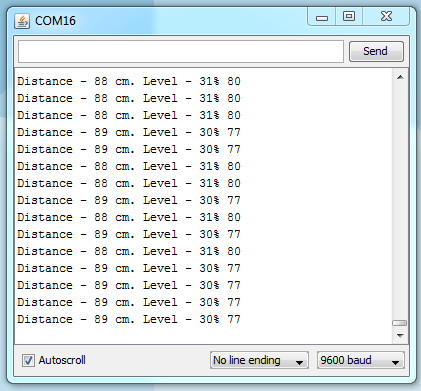The height and width of the screenshot is (391, 421).
Task: Click the Autoscroll label
Action: point(62,360)
